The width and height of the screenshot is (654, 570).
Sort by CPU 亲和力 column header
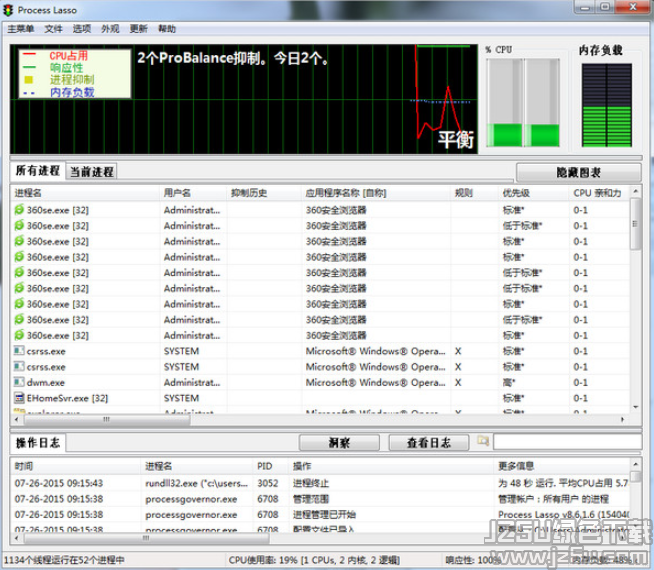tap(599, 193)
